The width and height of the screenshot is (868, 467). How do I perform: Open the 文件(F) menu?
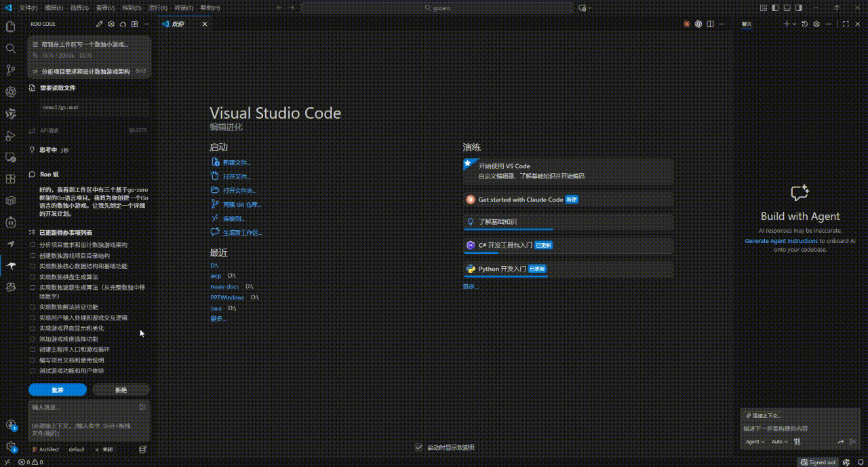(28, 7)
